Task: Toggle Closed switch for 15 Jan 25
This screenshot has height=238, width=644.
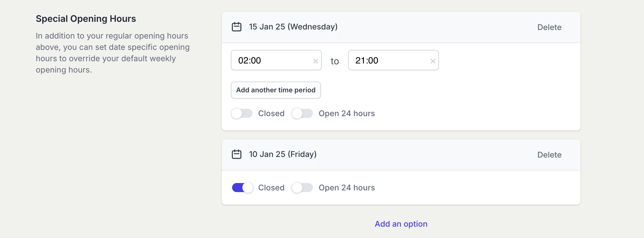Action: (x=242, y=114)
